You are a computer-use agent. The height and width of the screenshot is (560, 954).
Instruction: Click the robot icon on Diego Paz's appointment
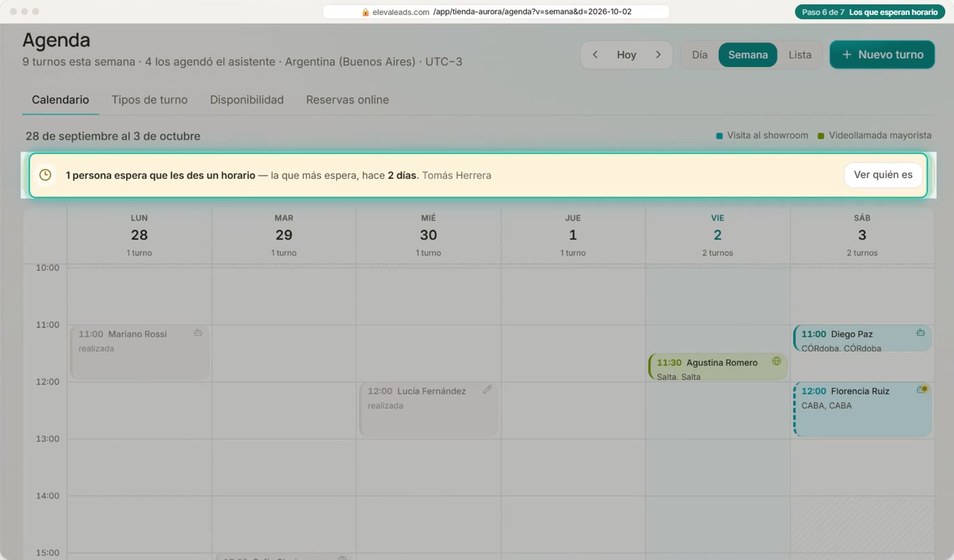coord(921,333)
